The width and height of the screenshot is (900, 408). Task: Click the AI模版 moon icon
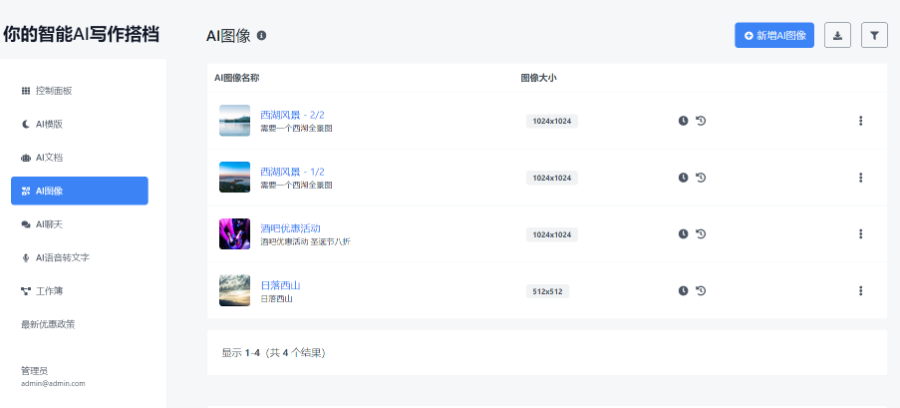tap(25, 124)
